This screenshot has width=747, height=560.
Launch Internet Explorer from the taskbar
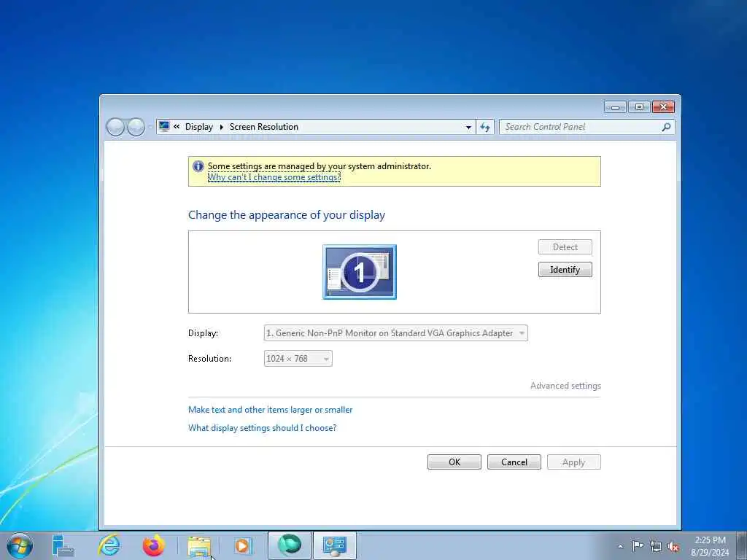tap(109, 545)
